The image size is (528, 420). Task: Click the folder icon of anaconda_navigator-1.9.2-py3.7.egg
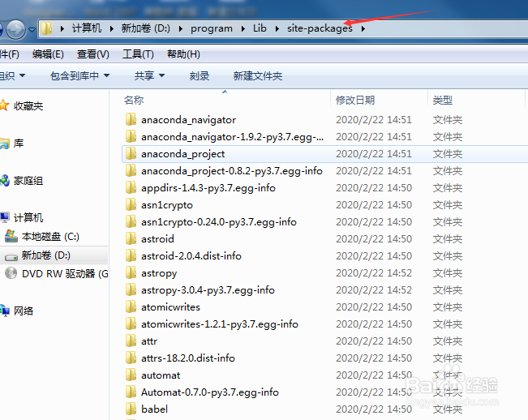tap(131, 137)
